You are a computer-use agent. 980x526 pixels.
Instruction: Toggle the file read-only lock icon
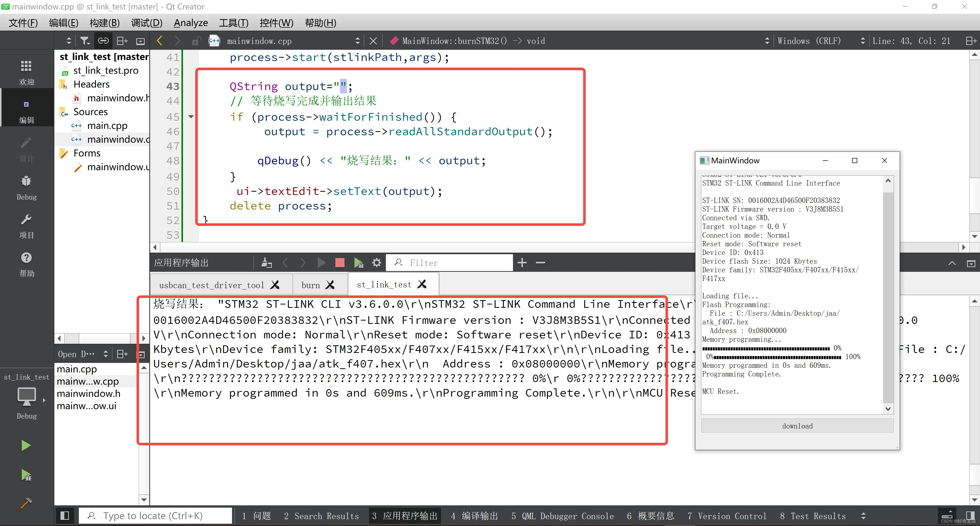(196, 41)
